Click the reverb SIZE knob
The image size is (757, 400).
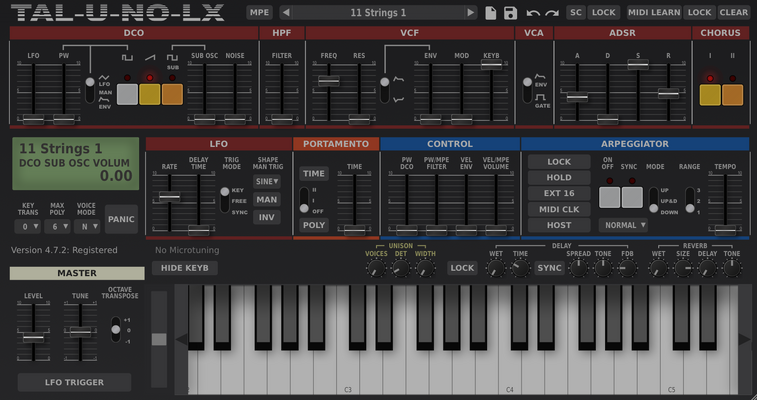tap(683, 268)
